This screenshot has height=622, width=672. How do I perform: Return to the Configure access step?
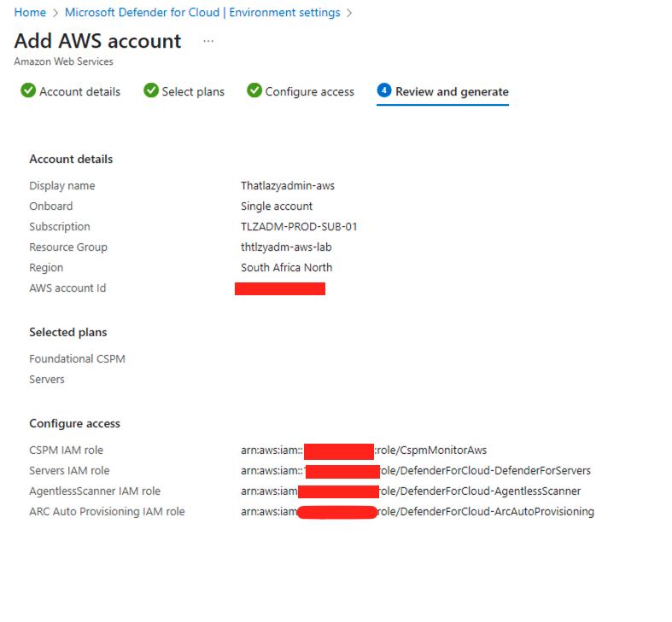click(309, 91)
